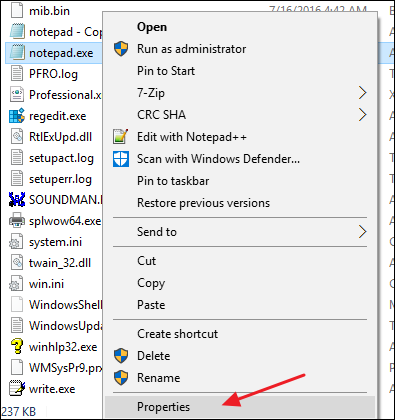The height and width of the screenshot is (420, 395).
Task: Select the twain_32.dll file name
Action: pos(60,263)
